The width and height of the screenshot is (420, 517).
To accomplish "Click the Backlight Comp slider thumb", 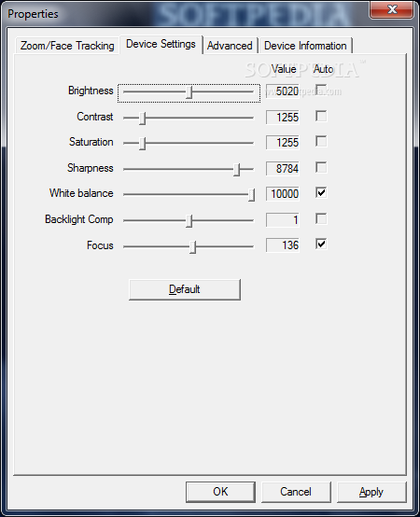I will 189,221.
